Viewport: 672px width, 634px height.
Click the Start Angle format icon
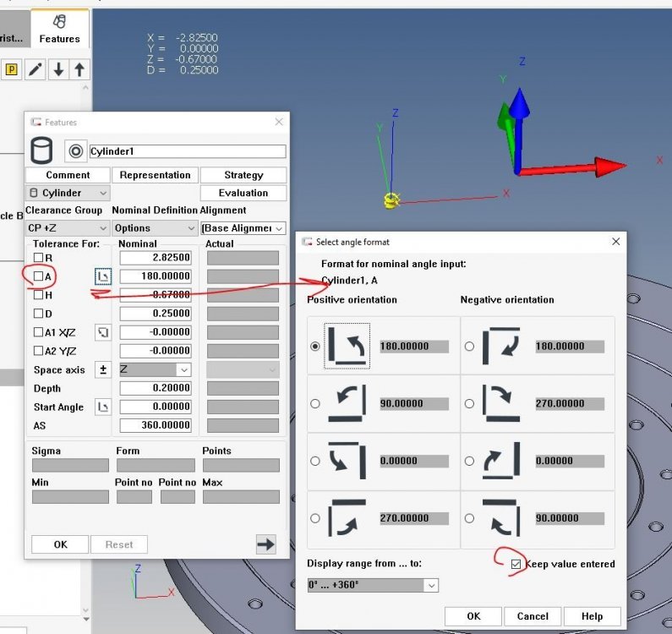tap(102, 407)
